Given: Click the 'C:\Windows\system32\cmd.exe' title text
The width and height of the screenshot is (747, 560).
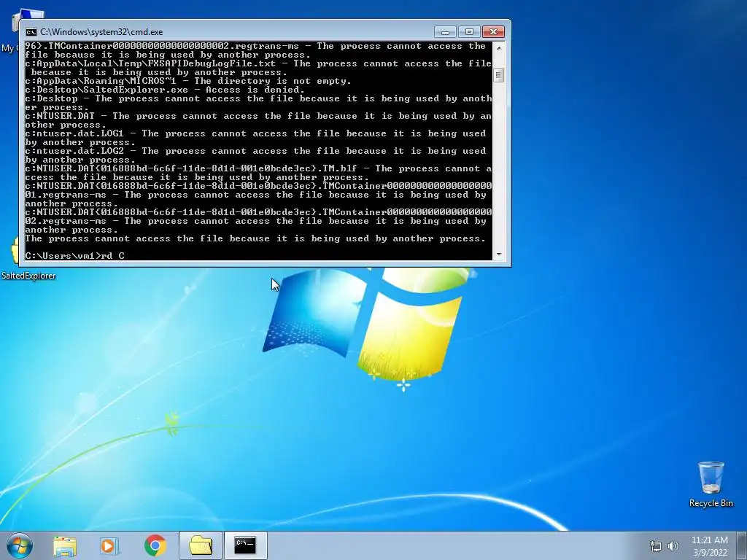Looking at the screenshot, I should [101, 32].
